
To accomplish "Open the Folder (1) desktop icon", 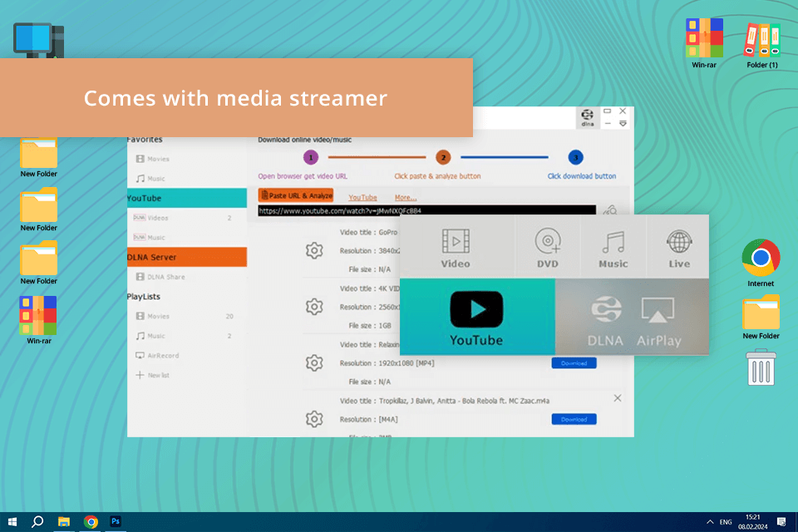I will (x=762, y=44).
